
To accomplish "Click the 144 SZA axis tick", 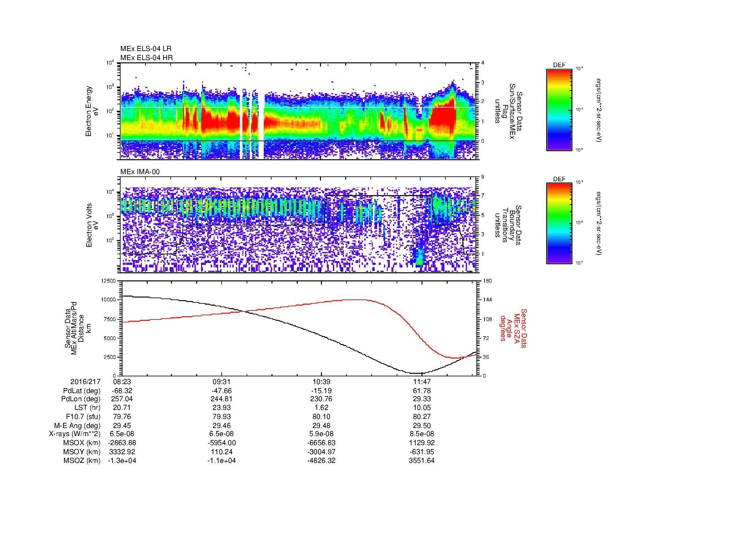I will tap(487, 300).
